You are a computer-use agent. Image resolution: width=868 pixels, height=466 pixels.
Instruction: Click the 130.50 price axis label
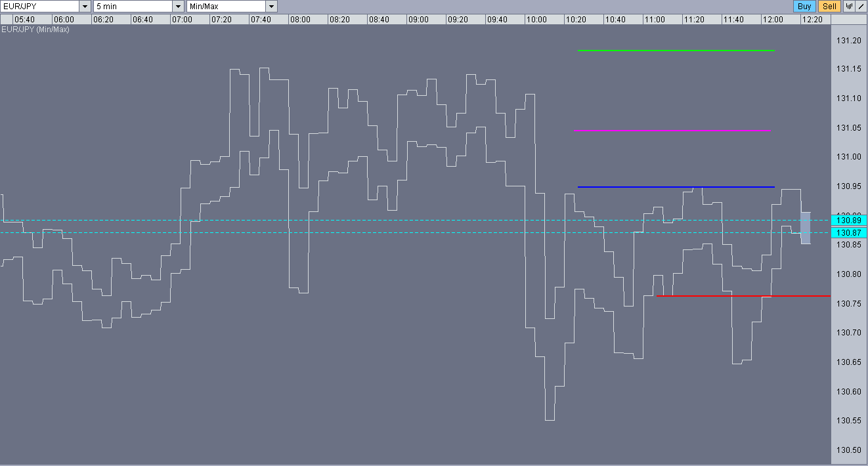coord(849,450)
